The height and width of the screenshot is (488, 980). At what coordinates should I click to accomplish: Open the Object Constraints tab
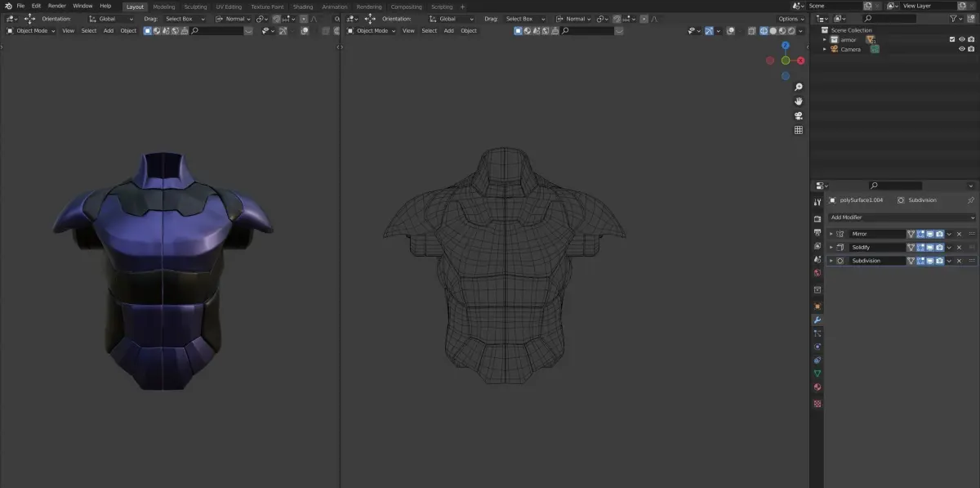tap(817, 360)
